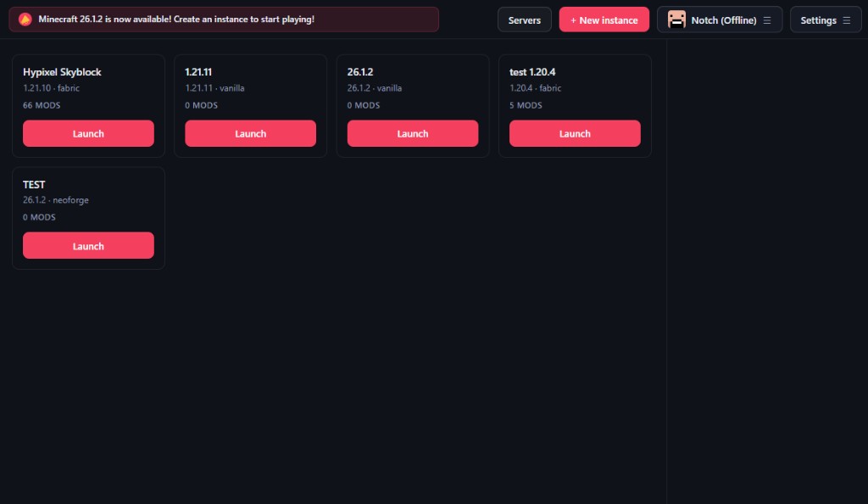The image size is (868, 504).
Task: Select the TEST instance card title
Action: tap(34, 184)
